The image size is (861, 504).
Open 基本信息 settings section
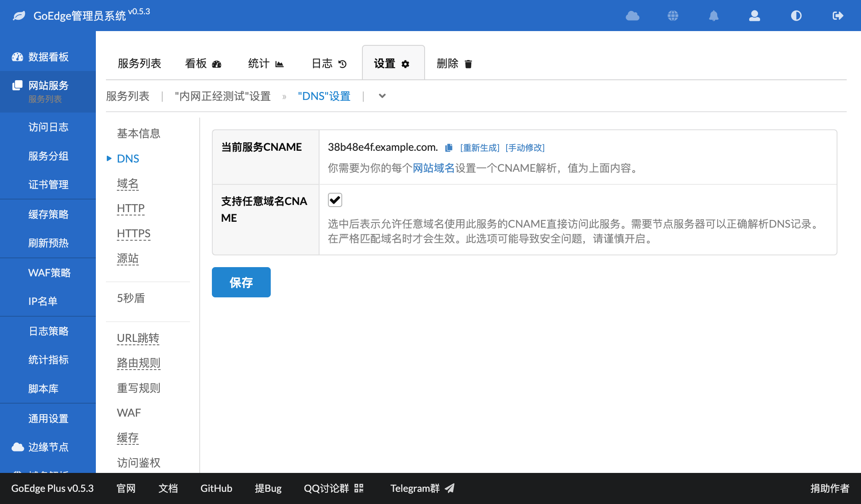click(x=139, y=134)
